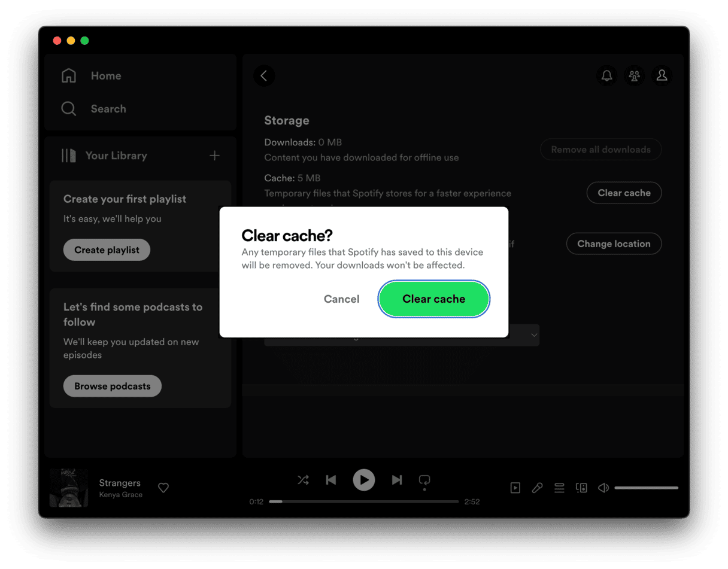Open Search in the sidebar
Viewport: 728px width, 569px height.
tap(108, 109)
